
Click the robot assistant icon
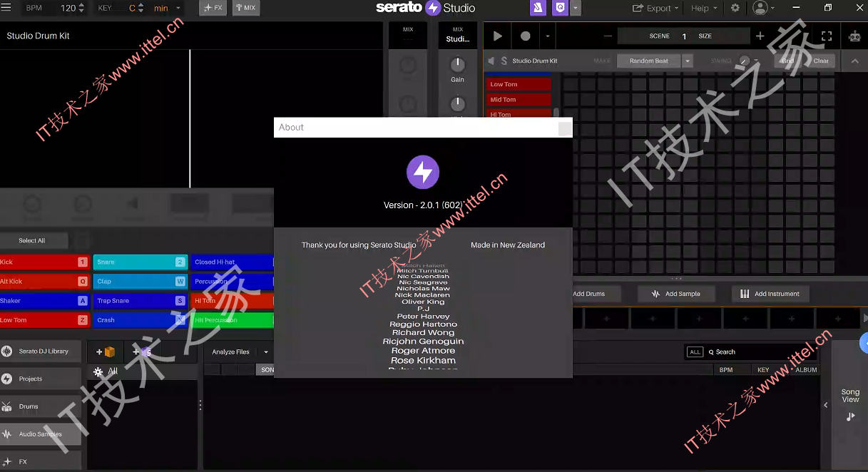coord(854,36)
